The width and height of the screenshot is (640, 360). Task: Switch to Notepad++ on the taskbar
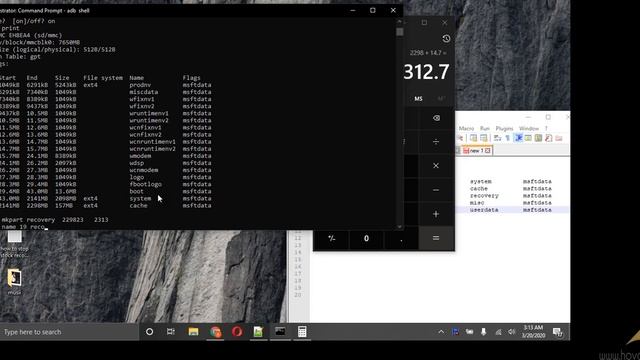point(258,332)
